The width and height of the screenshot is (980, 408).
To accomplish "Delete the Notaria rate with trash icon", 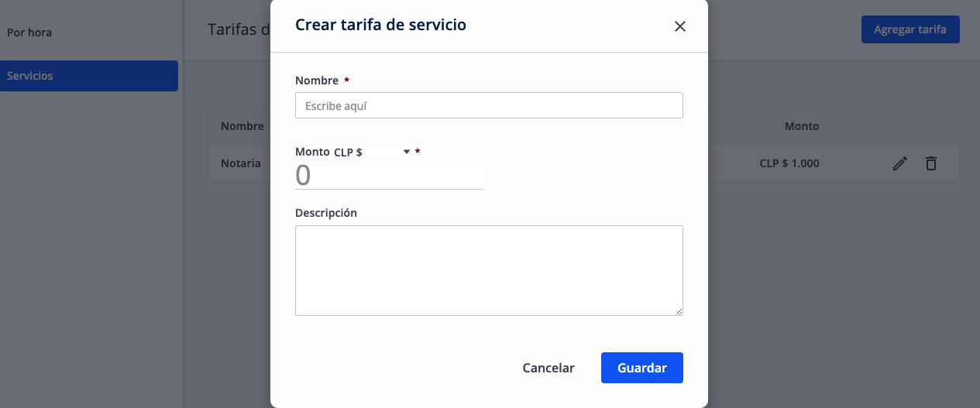I will (x=931, y=163).
